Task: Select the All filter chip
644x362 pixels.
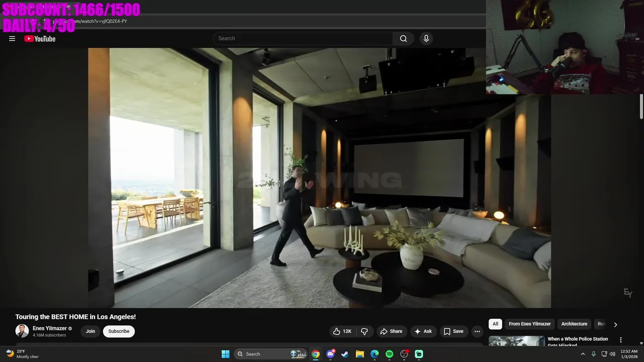Action: [x=496, y=324]
